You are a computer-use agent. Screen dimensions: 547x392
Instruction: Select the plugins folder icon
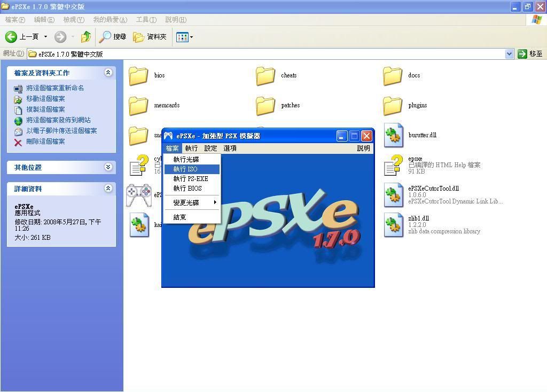point(393,106)
